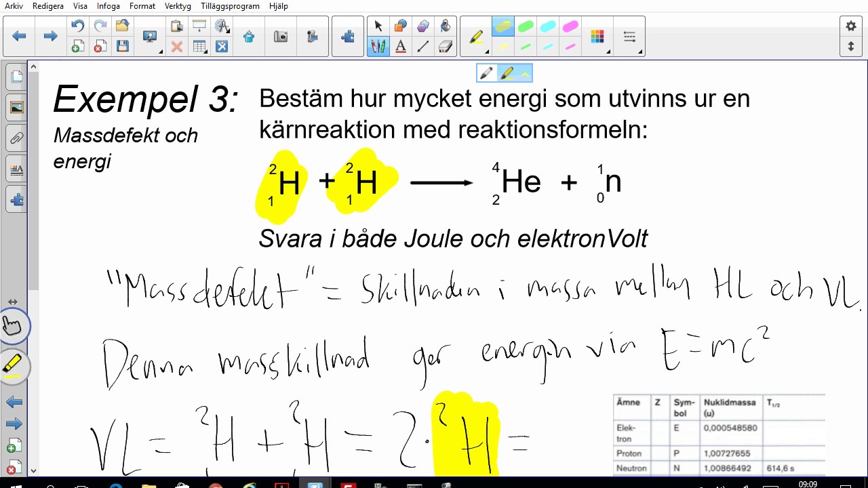Add a new page from the top toolbar
868x488 pixels.
(x=77, y=47)
